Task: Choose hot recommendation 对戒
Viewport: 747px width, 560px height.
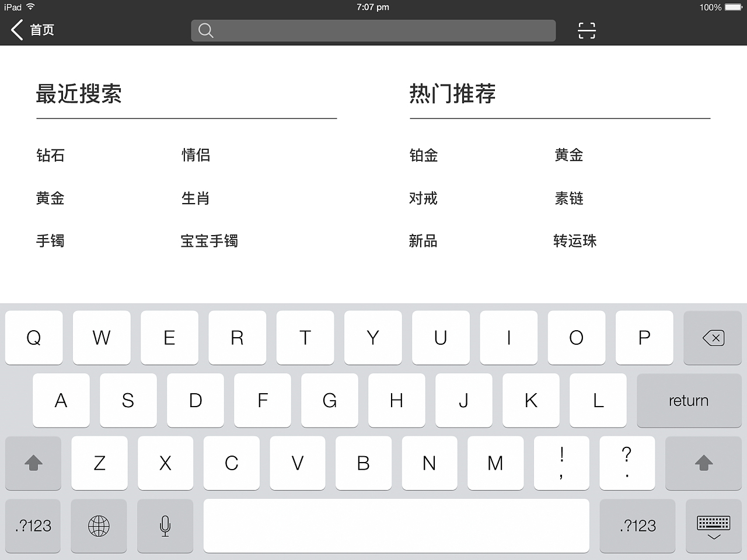Action: (423, 198)
